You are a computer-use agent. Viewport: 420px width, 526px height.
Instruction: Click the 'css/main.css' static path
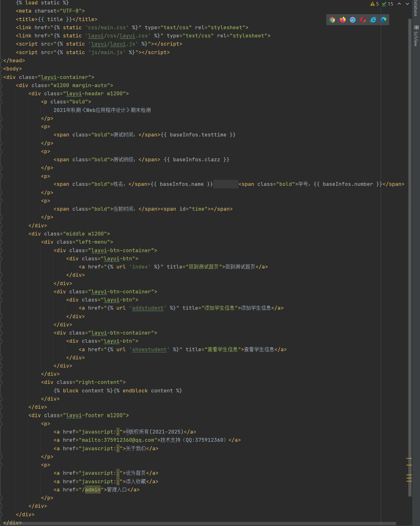click(x=107, y=28)
